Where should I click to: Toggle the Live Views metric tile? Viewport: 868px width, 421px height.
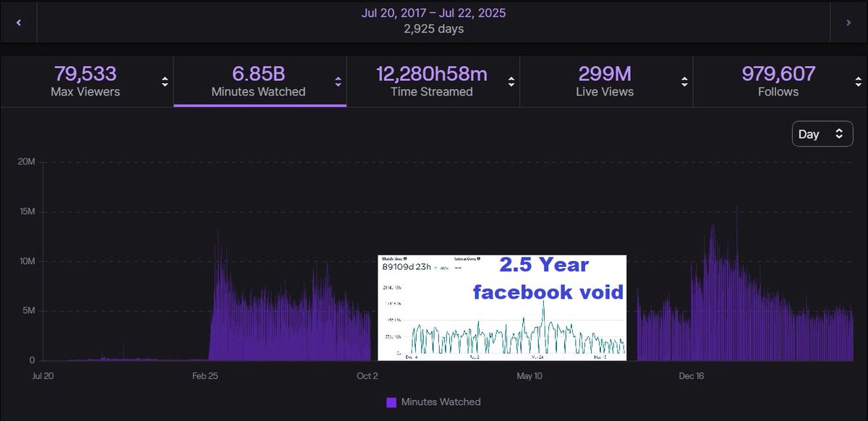pos(606,81)
